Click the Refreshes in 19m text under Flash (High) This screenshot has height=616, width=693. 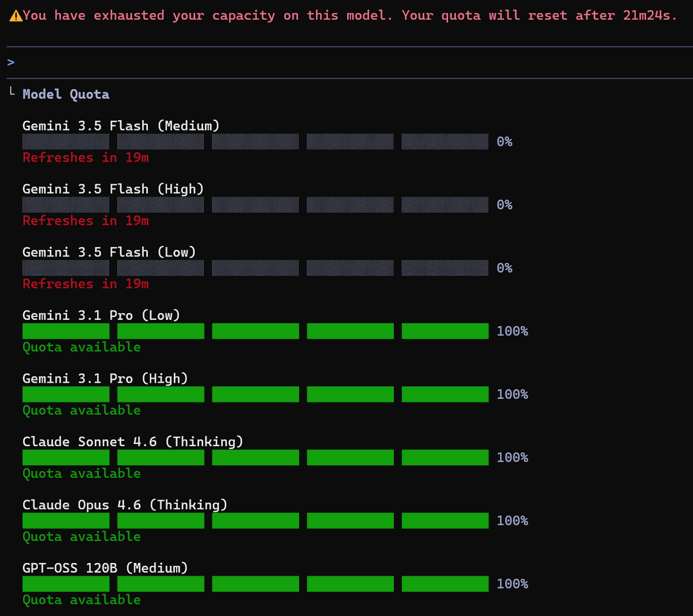pos(85,221)
